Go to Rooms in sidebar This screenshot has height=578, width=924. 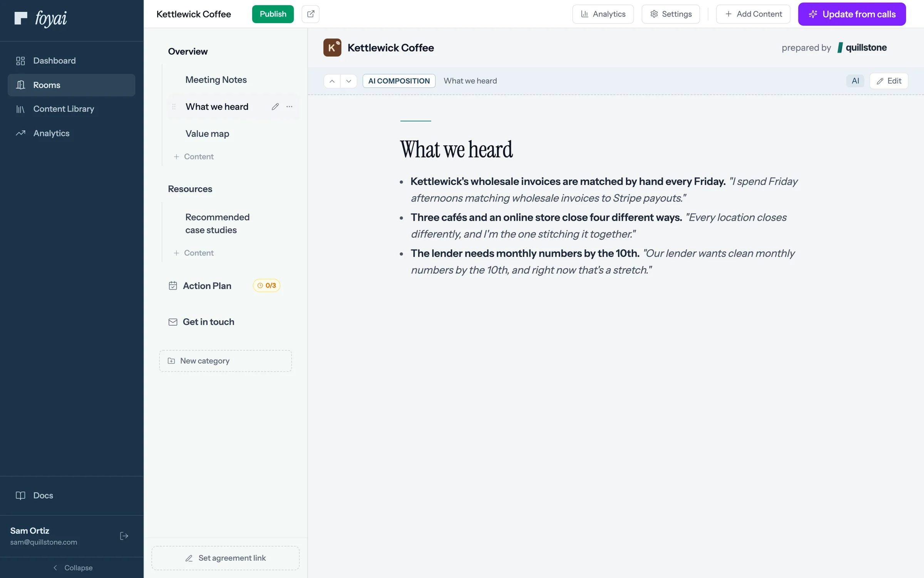point(72,85)
